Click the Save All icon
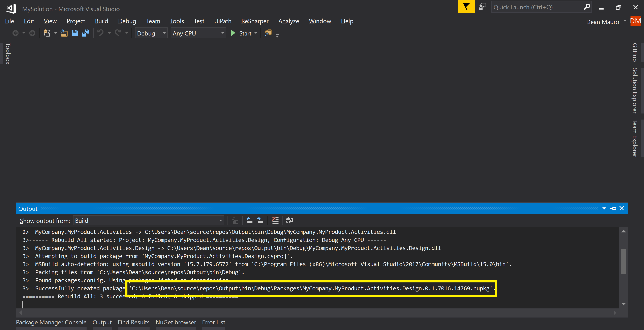 [86, 33]
